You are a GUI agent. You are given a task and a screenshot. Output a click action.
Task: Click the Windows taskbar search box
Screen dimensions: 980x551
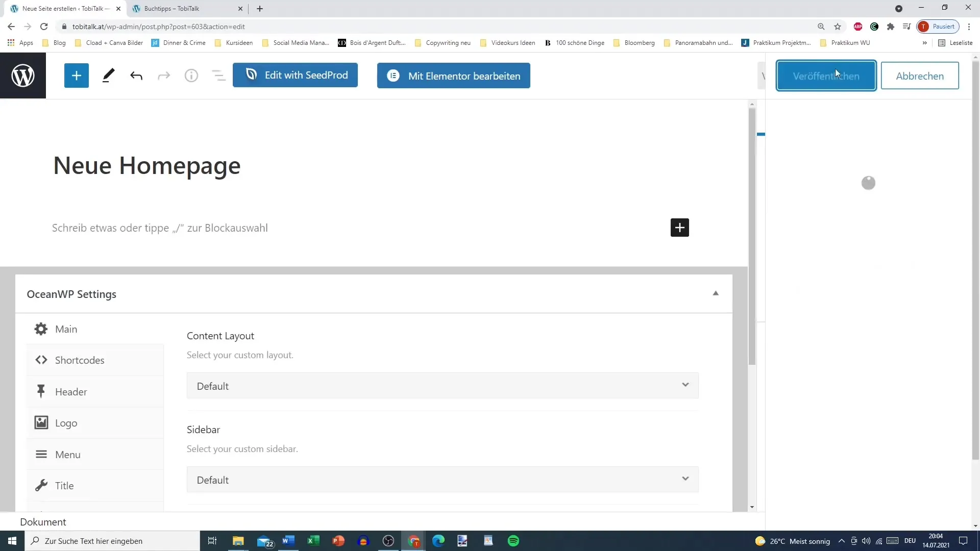click(112, 541)
